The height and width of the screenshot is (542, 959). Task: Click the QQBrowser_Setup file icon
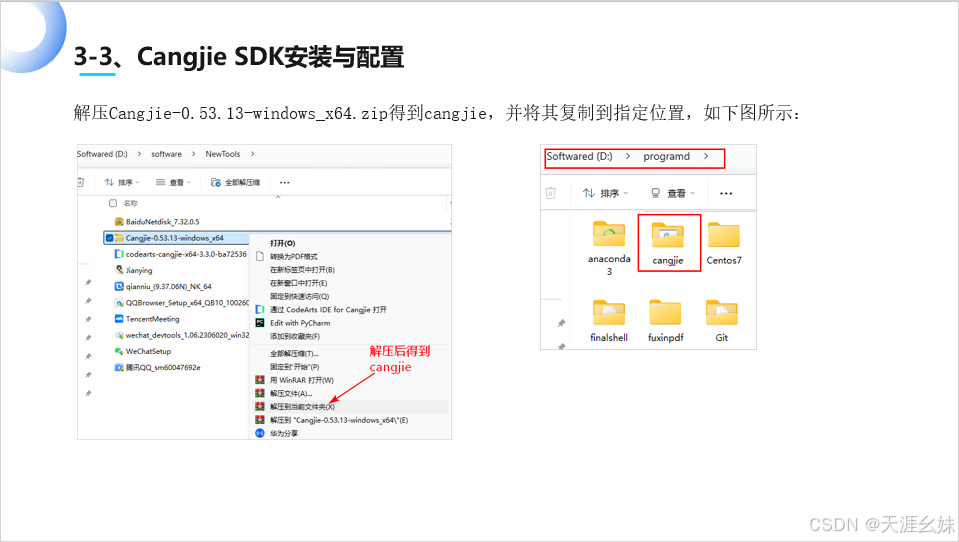pyautogui.click(x=119, y=303)
